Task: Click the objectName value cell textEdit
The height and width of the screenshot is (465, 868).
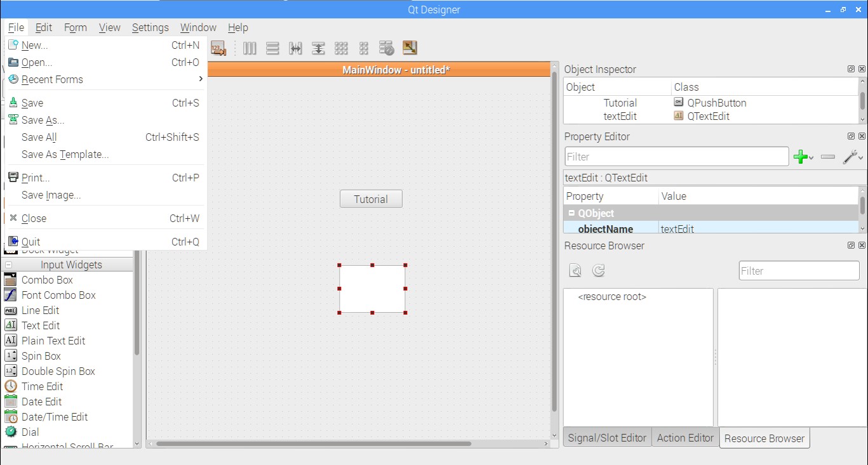Action: point(759,228)
